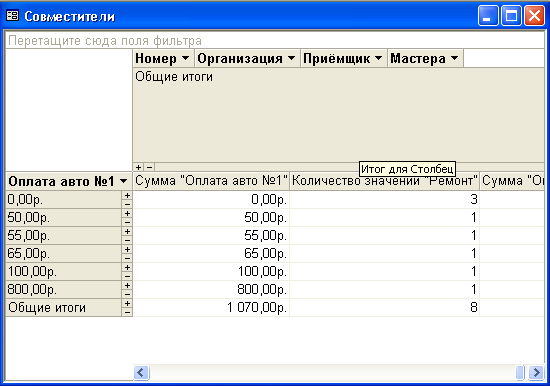Select column header Сумма "Оплата авто №1"

tap(212, 181)
